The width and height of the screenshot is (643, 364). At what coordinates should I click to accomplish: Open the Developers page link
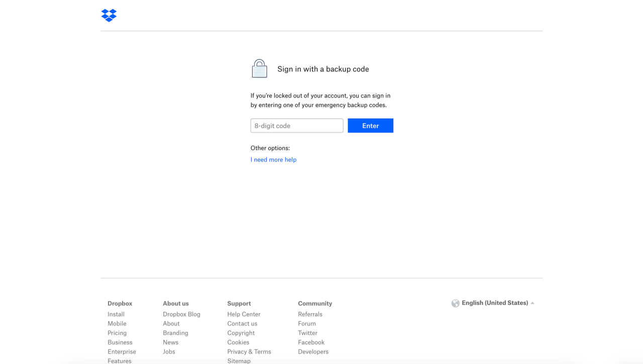click(x=313, y=351)
